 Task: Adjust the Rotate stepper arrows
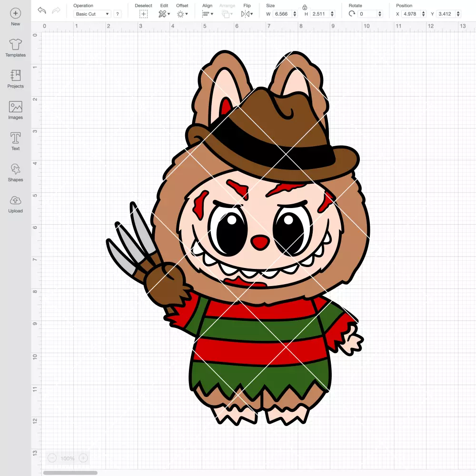(x=380, y=14)
